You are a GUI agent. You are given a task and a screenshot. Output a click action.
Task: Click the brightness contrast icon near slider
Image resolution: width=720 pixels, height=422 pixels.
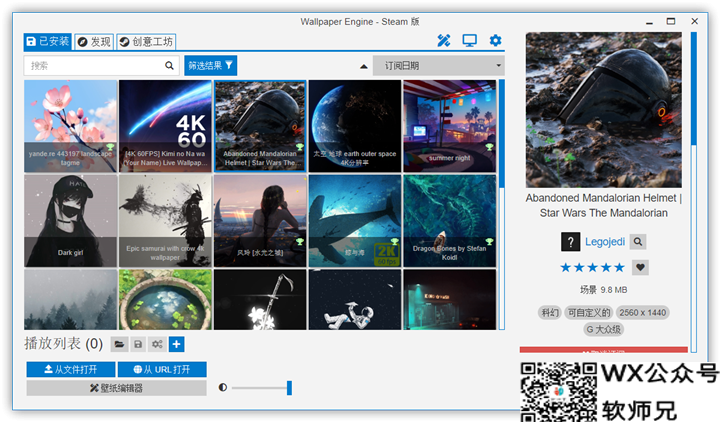click(223, 388)
